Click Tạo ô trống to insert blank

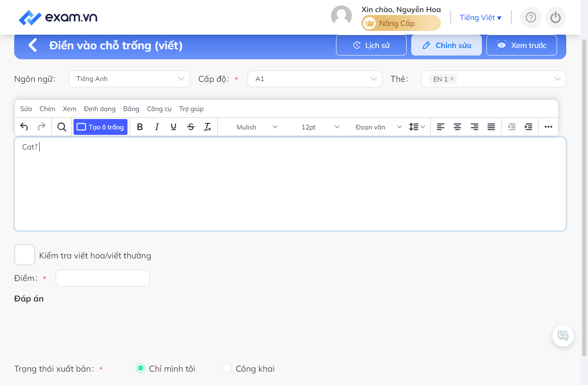click(x=100, y=127)
